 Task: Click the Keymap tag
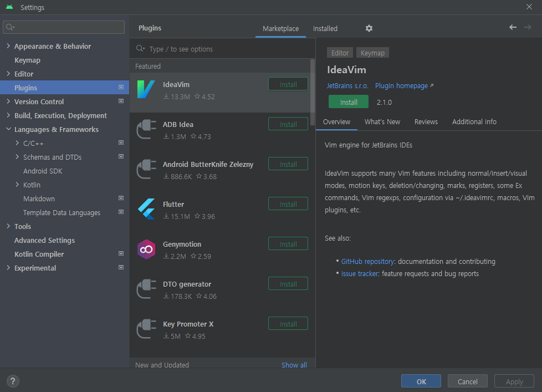(372, 53)
